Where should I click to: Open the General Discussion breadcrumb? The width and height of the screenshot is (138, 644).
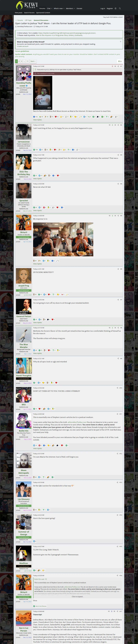coord(41,20)
